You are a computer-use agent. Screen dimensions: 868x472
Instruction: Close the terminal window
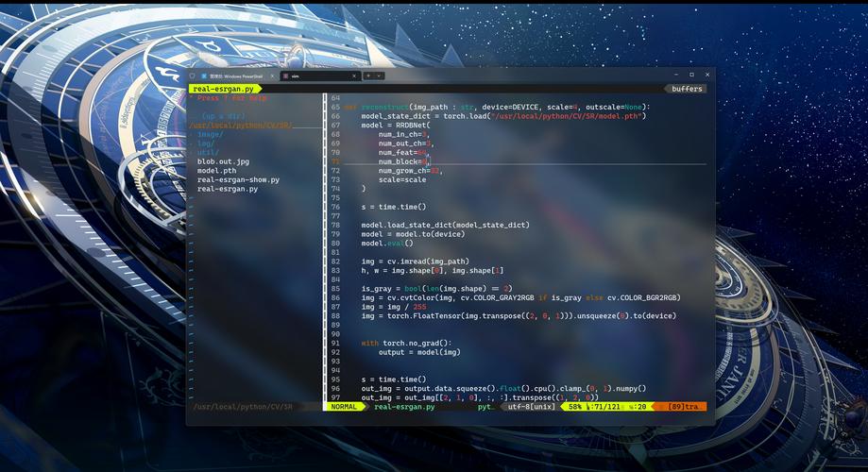tap(707, 75)
